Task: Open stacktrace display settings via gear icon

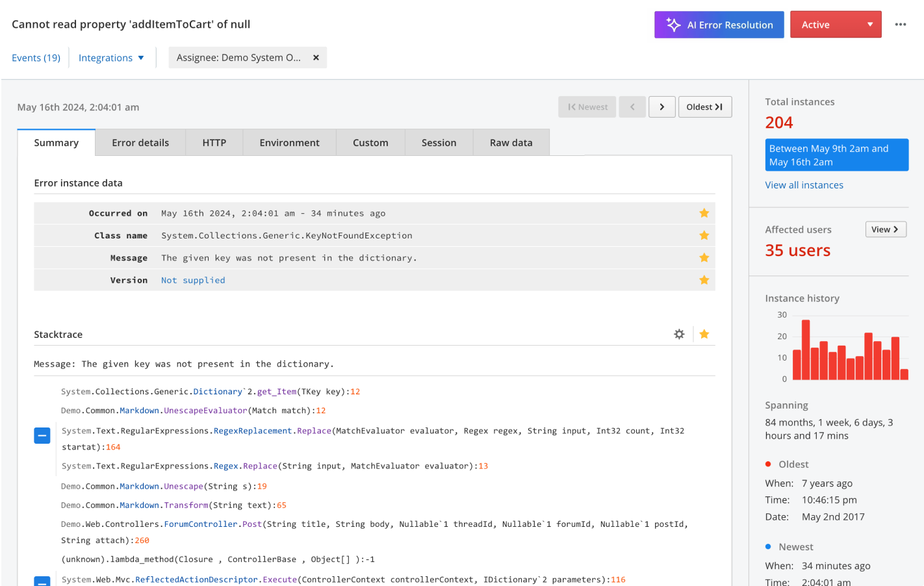Action: [678, 334]
